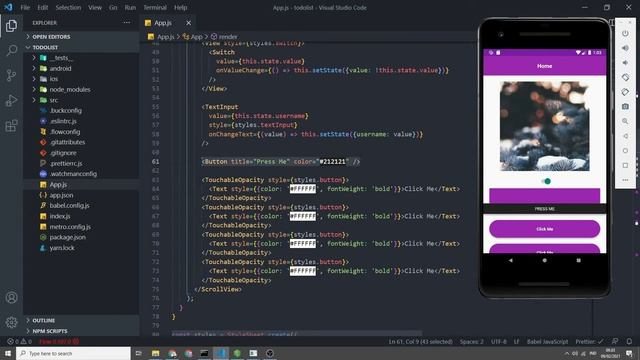Open the View menu
The height and width of the screenshot is (360, 640).
point(95,7)
